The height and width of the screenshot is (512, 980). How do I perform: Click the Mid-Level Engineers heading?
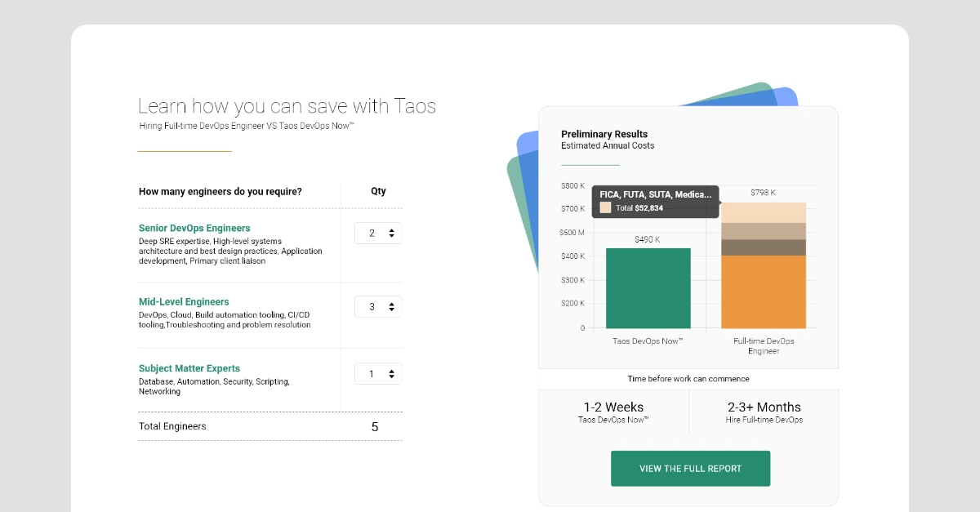[x=184, y=301]
